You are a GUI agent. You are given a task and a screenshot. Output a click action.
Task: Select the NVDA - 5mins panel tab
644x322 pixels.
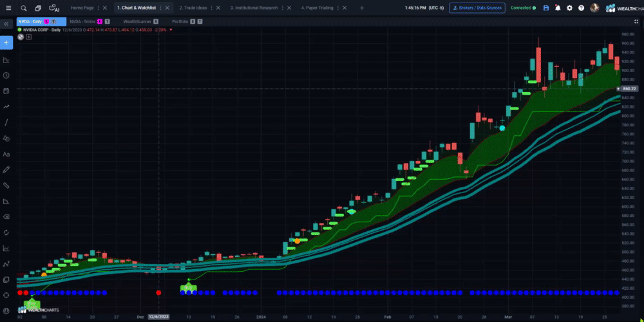82,21
